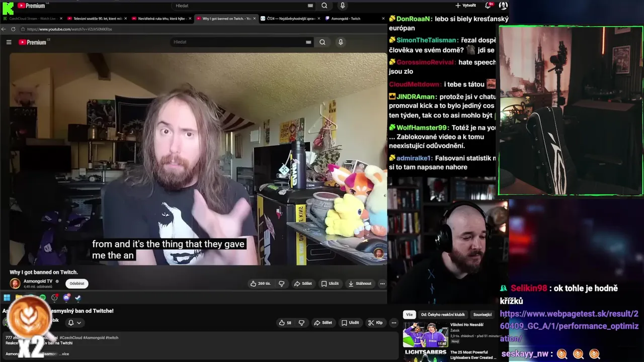This screenshot has width=644, height=362.
Task: Save the reaction video next to Klip
Action: [350, 323]
